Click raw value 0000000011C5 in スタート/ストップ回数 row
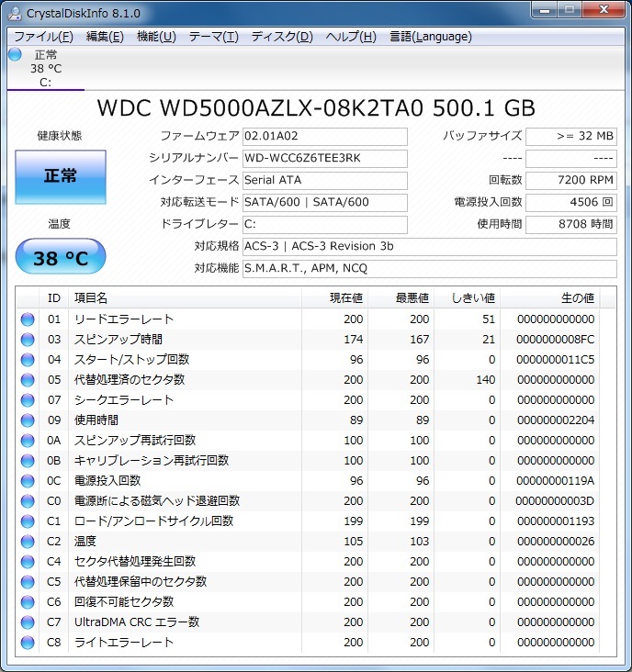The width and height of the screenshot is (632, 672). click(x=555, y=360)
